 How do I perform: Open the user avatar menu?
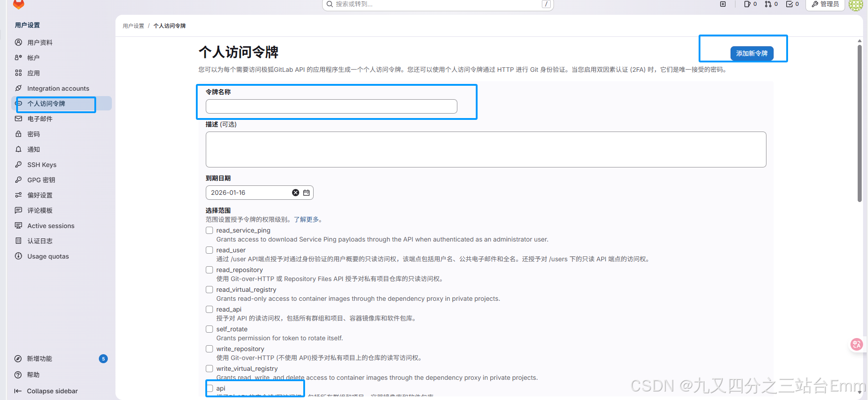[855, 4]
